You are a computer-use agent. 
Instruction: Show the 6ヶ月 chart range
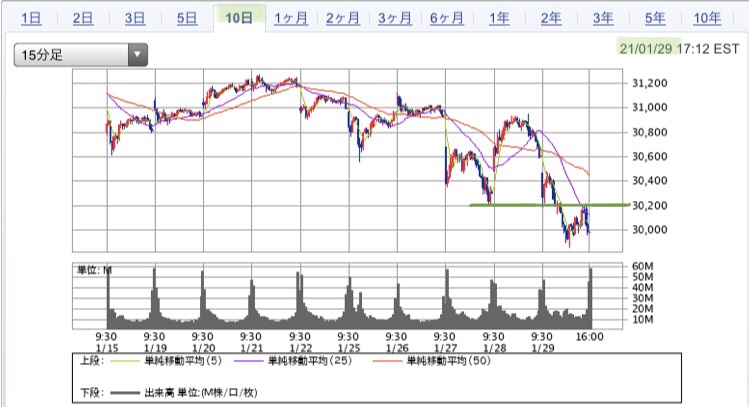tap(447, 18)
